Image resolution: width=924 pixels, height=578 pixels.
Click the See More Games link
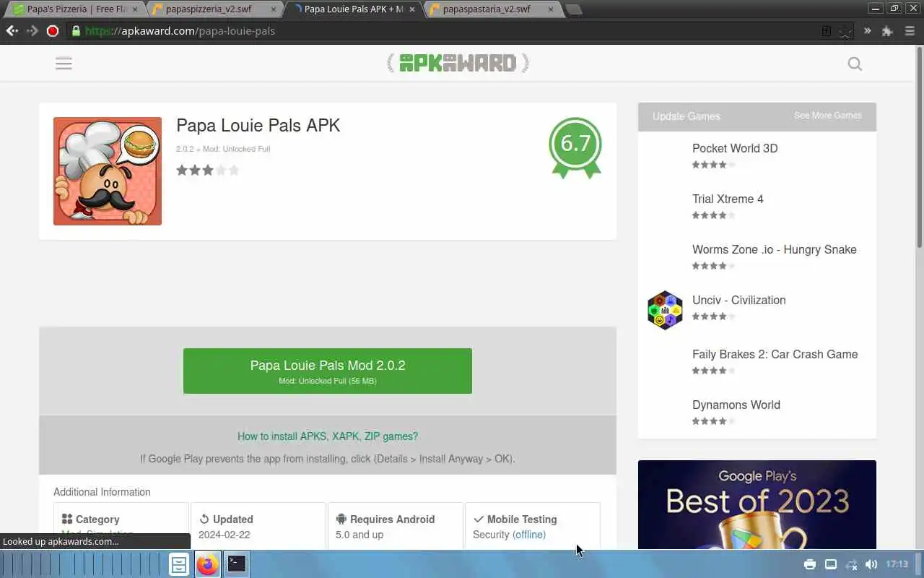coord(828,116)
